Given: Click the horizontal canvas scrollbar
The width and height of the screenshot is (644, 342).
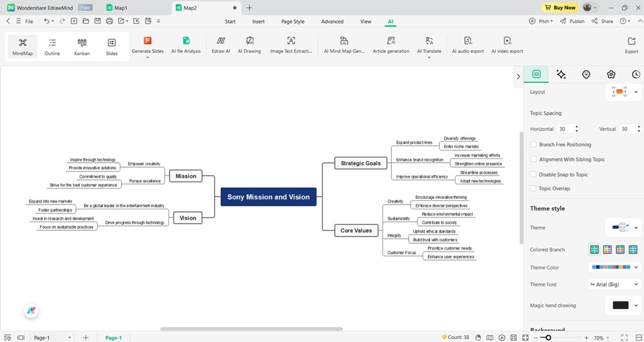Looking at the screenshot, I should pyautogui.click(x=251, y=329).
